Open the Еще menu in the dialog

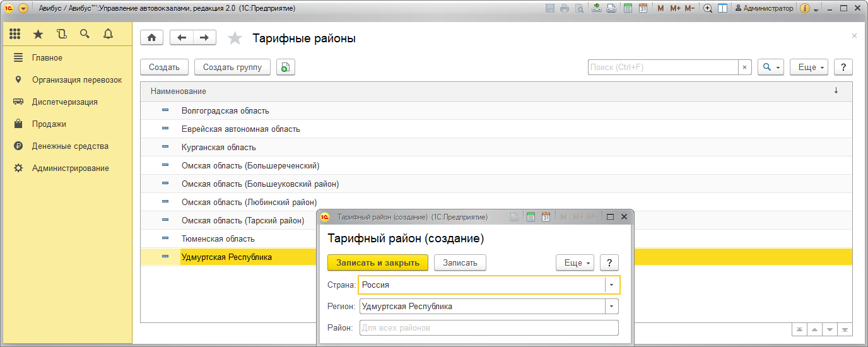point(575,263)
